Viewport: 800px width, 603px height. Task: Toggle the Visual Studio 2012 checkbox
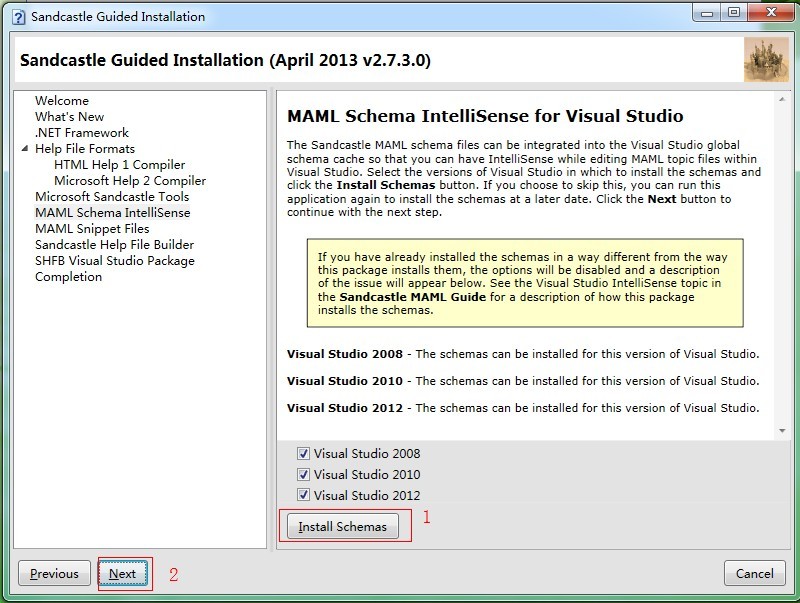tap(304, 495)
